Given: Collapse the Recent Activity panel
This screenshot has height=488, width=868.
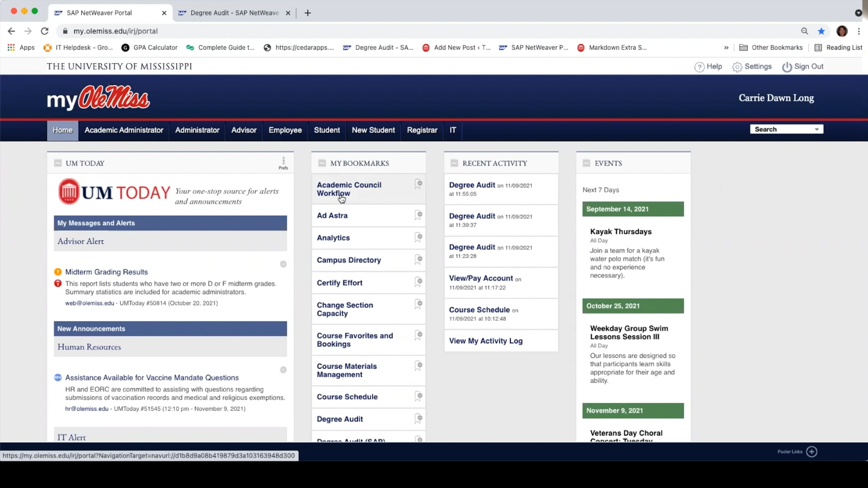Looking at the screenshot, I should point(454,163).
